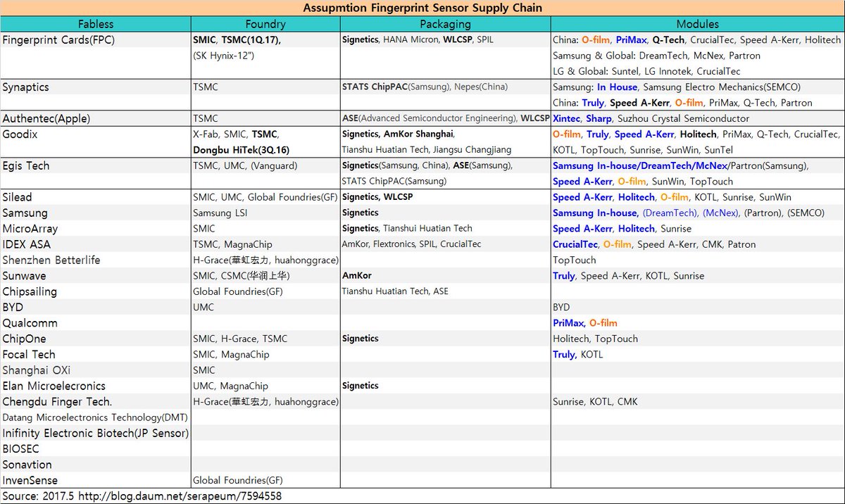Select the 'Authentec(Apple)' cell
The image size is (845, 504).
coord(46,118)
